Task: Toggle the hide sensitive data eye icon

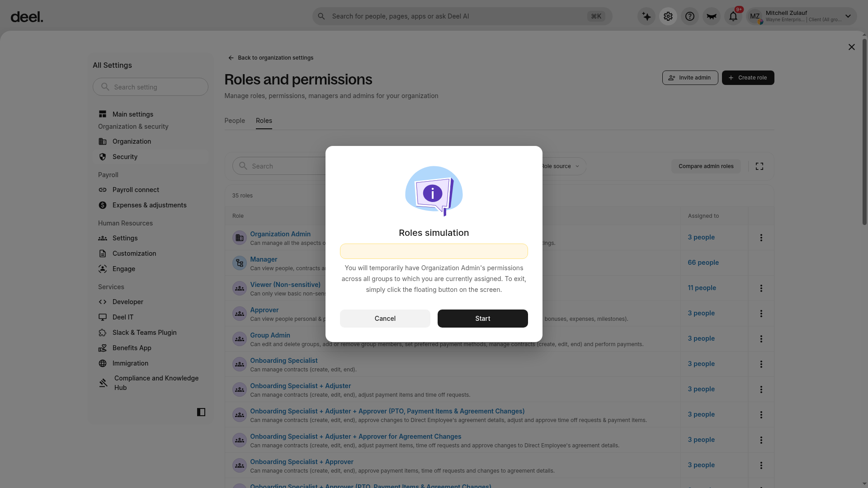Action: (712, 16)
